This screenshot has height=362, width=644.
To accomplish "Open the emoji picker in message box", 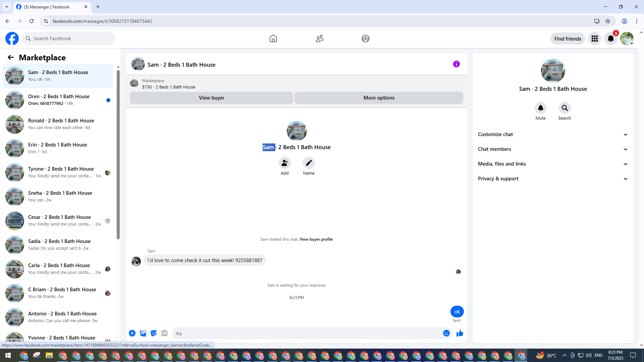I will coord(446,333).
